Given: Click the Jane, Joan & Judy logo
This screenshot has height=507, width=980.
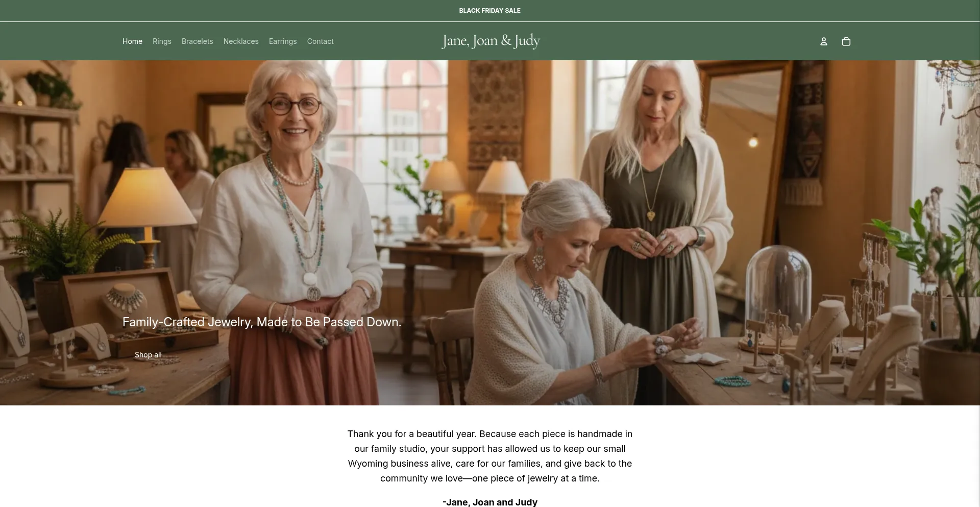Looking at the screenshot, I should 491,41.
